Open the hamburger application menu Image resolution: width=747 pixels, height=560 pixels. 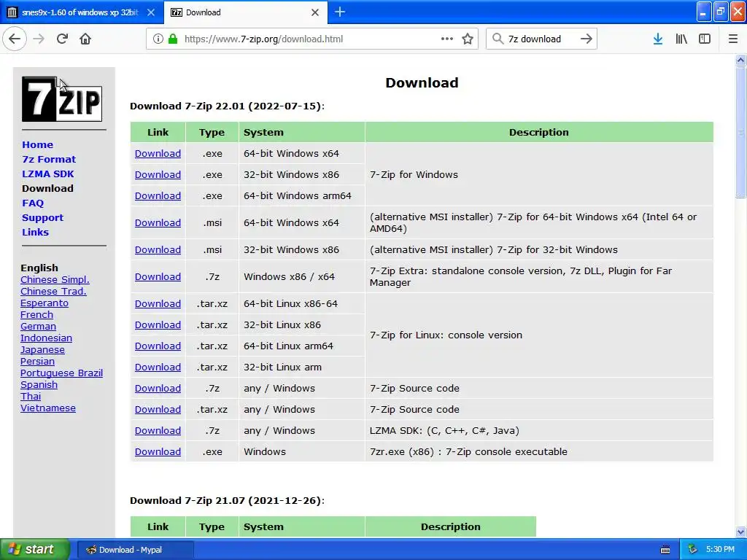733,39
